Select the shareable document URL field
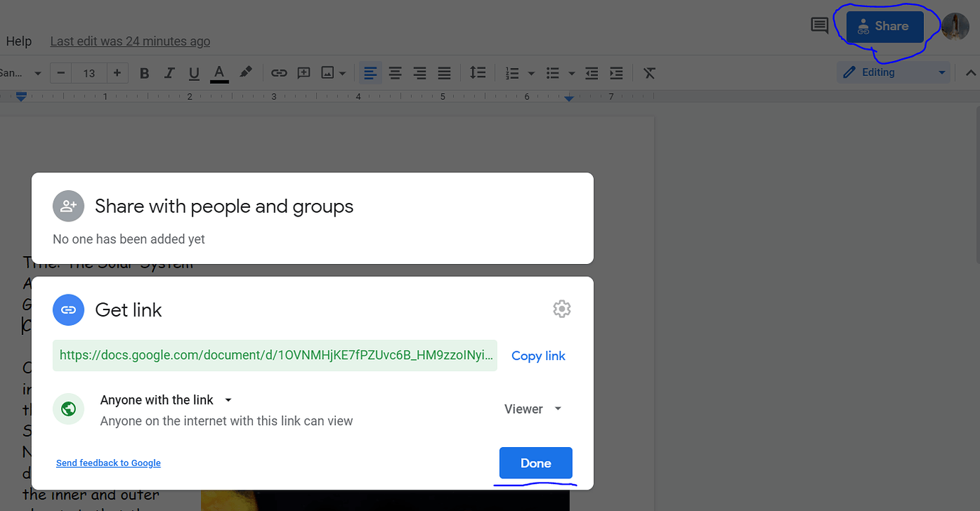 [x=275, y=355]
